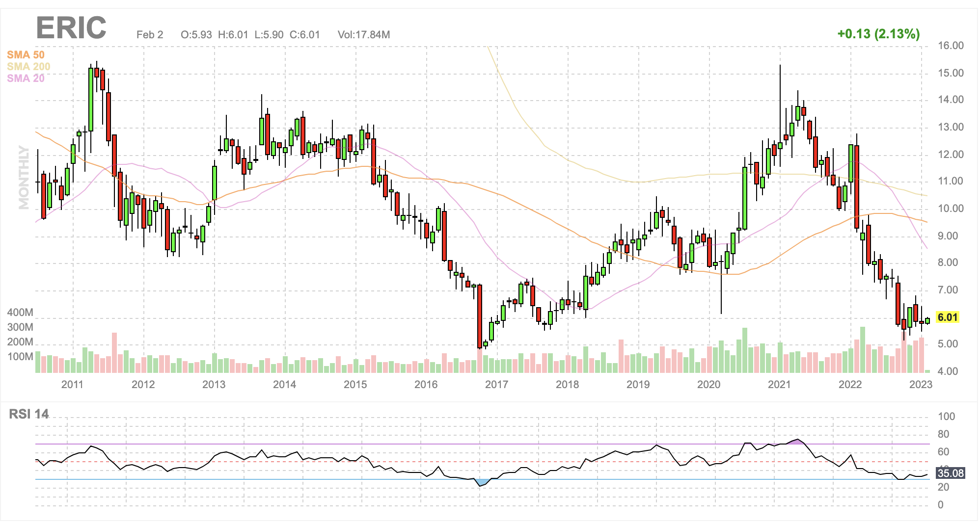This screenshot has height=524, width=980.
Task: Click the 2016 year label on axis
Action: (x=426, y=384)
